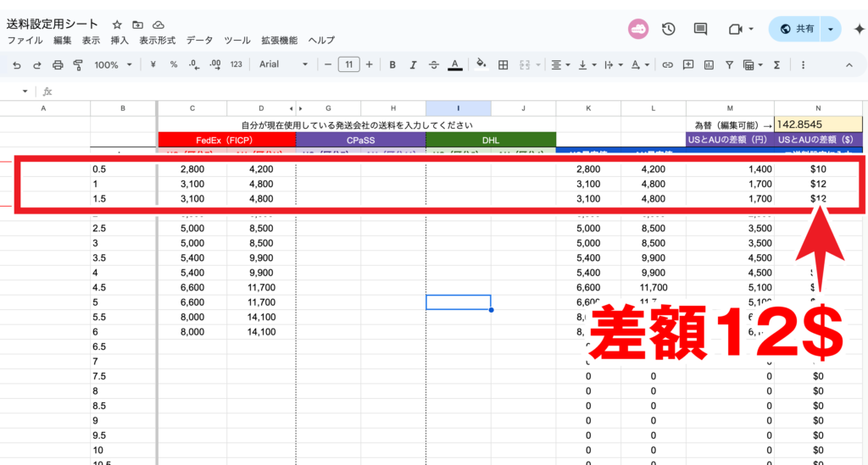Expand hidden columns arrow beside column G
Image resolution: width=868 pixels, height=465 pixels.
[301, 108]
